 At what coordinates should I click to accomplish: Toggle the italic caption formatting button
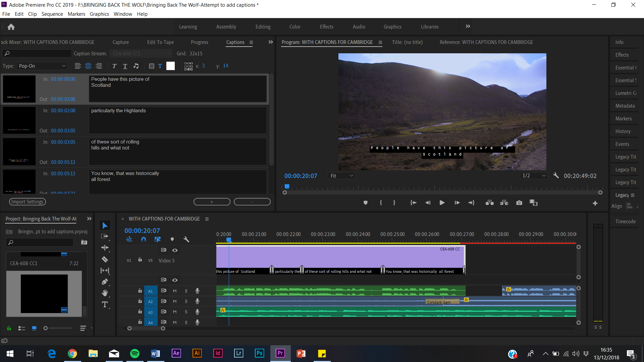114,66
